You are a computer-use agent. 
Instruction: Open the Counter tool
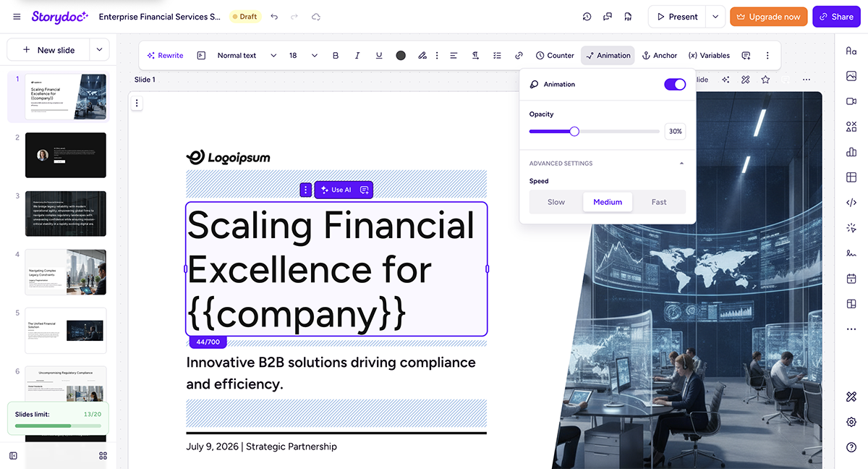(555, 55)
